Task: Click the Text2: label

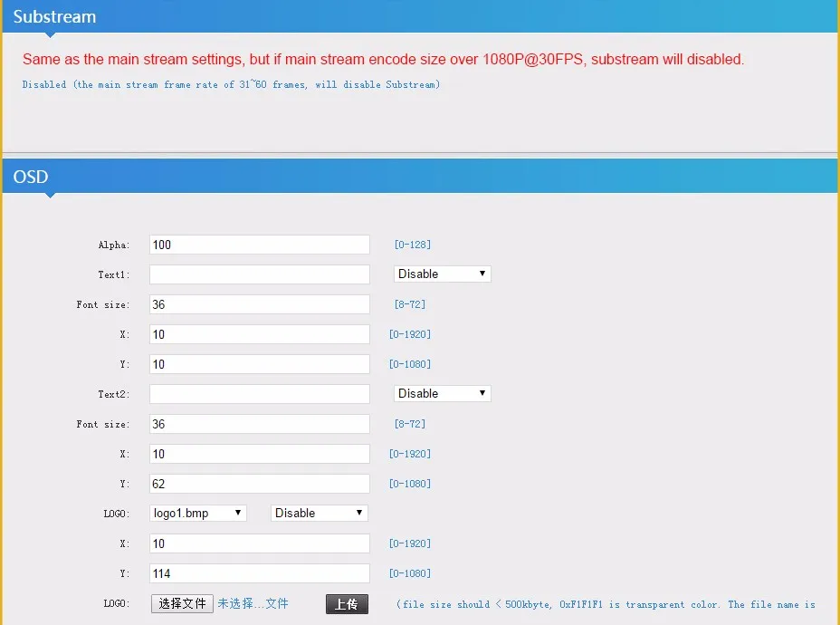Action: click(x=113, y=394)
